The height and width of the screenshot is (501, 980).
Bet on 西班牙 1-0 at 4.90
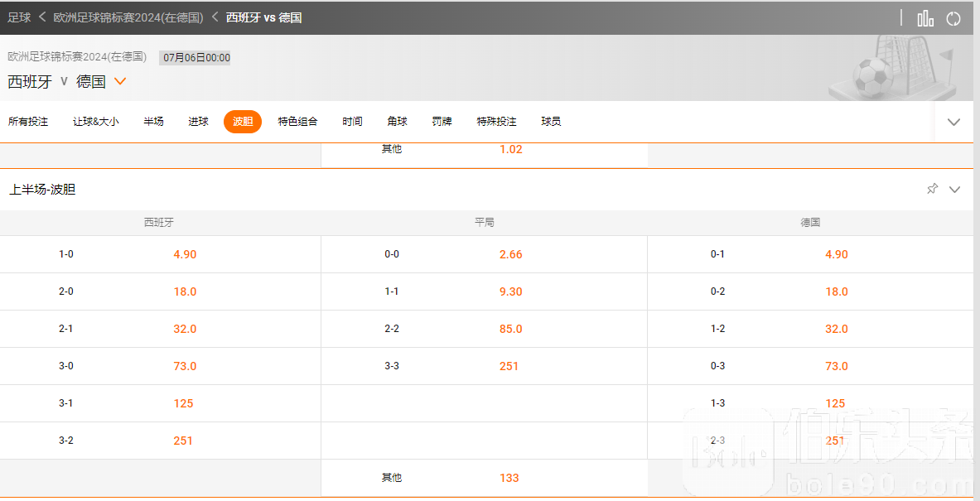point(185,254)
